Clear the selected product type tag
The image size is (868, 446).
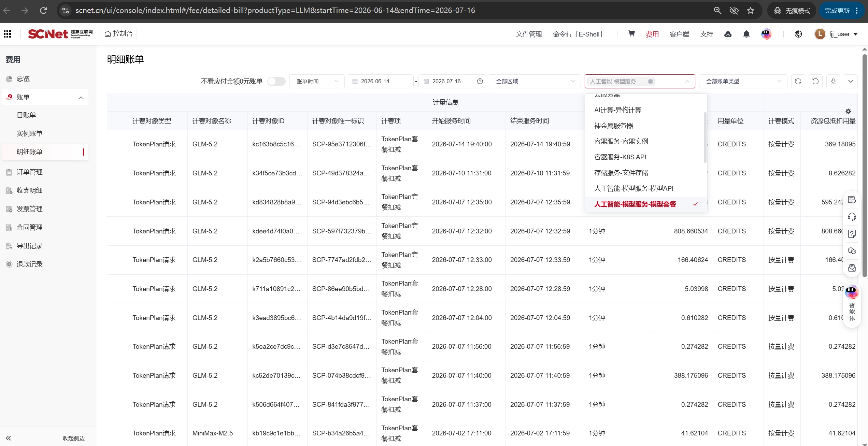(651, 81)
